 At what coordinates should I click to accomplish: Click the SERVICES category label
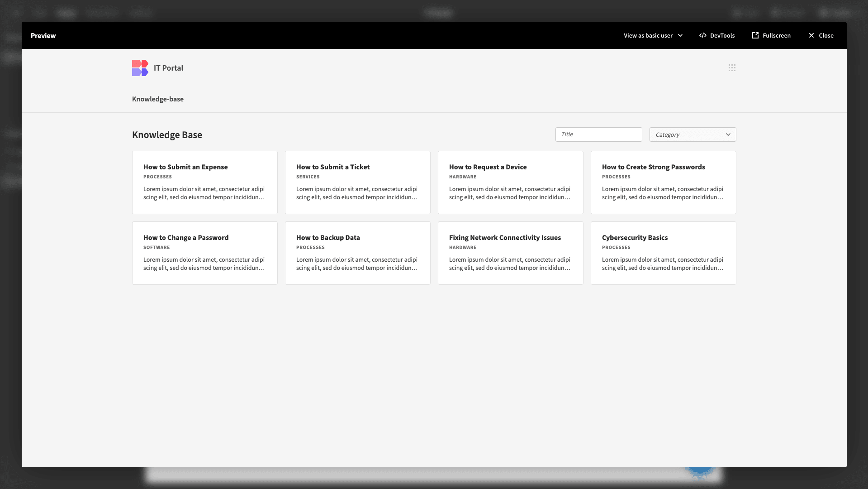[x=308, y=177]
